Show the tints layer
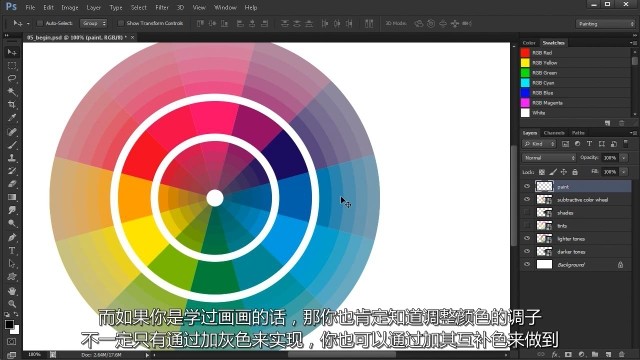The image size is (640, 360). coord(527,225)
